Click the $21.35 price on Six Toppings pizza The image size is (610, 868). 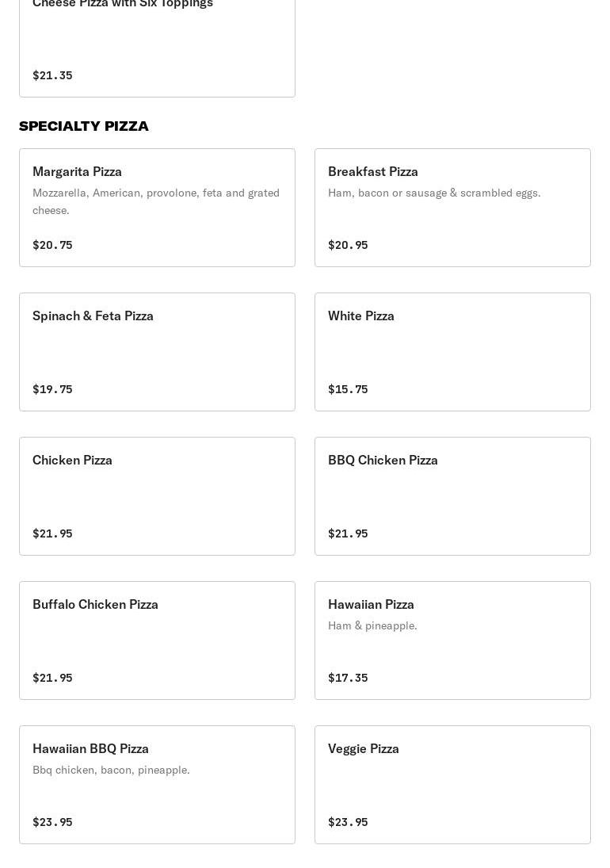tap(52, 75)
